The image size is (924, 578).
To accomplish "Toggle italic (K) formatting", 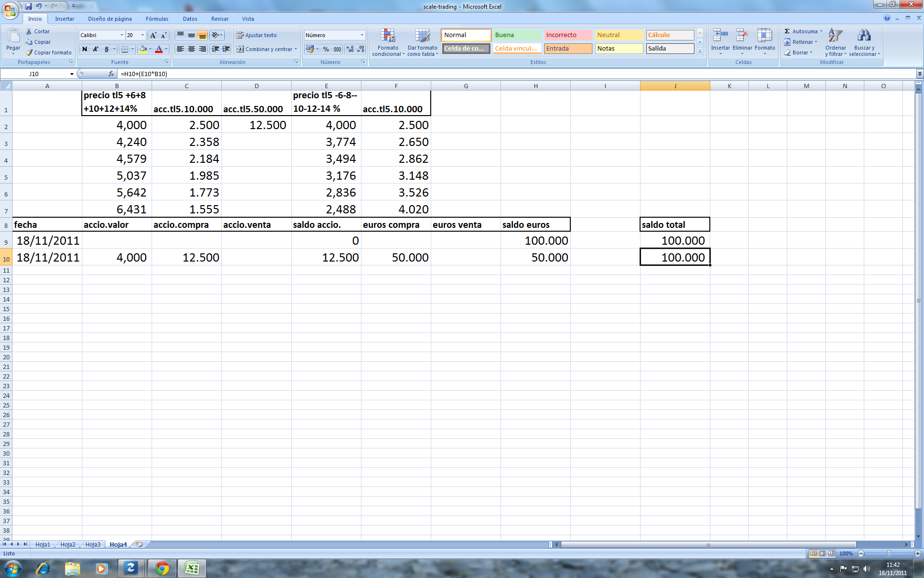I will (95, 49).
